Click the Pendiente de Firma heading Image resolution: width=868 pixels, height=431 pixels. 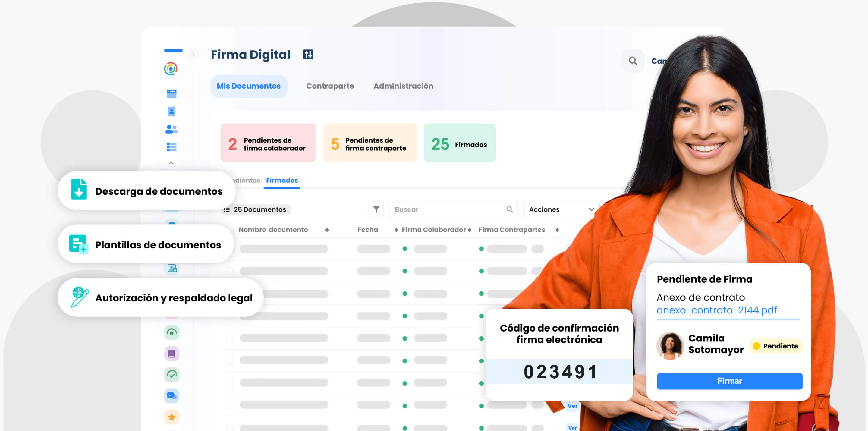pyautogui.click(x=705, y=279)
